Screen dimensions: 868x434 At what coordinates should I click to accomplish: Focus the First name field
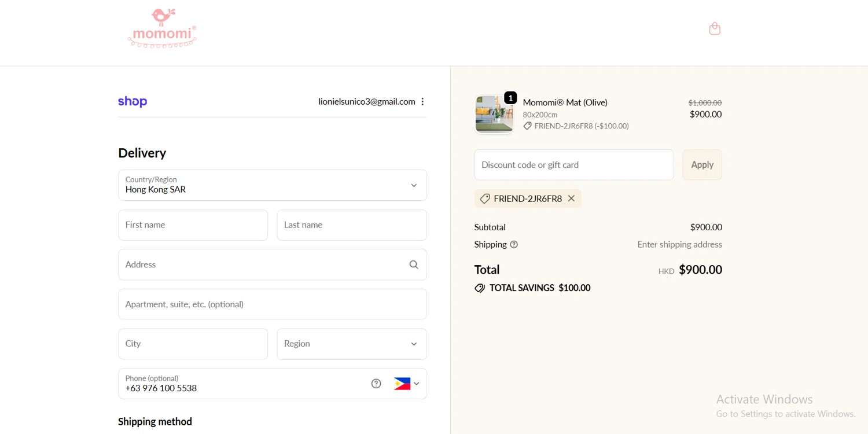(193, 225)
